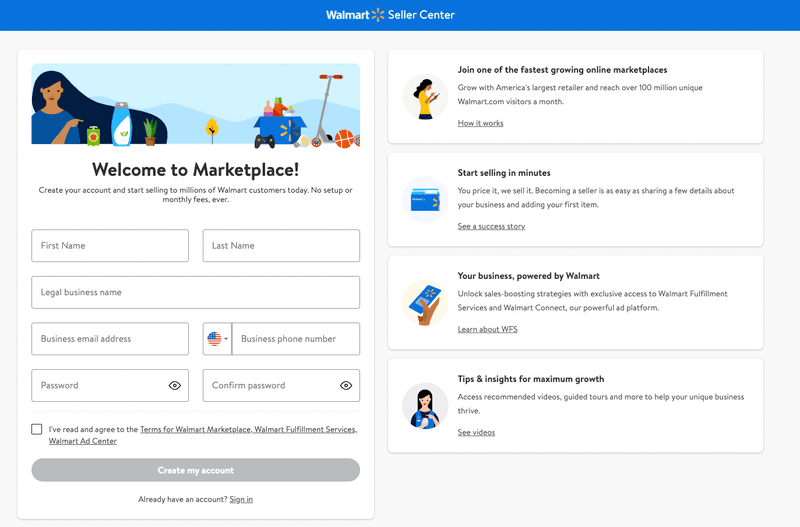The image size is (800, 527).
Task: Click Tips & insights for maximum growth heading
Action: [531, 379]
